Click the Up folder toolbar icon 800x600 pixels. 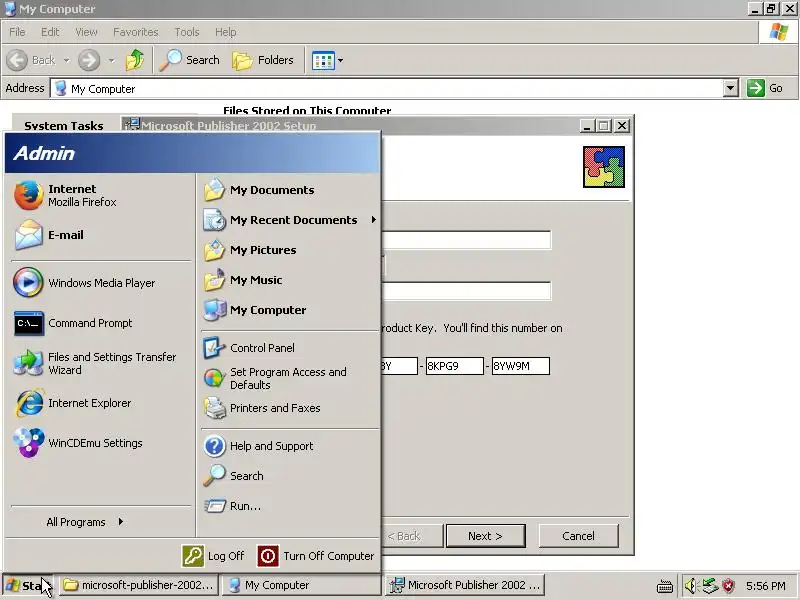coord(135,60)
